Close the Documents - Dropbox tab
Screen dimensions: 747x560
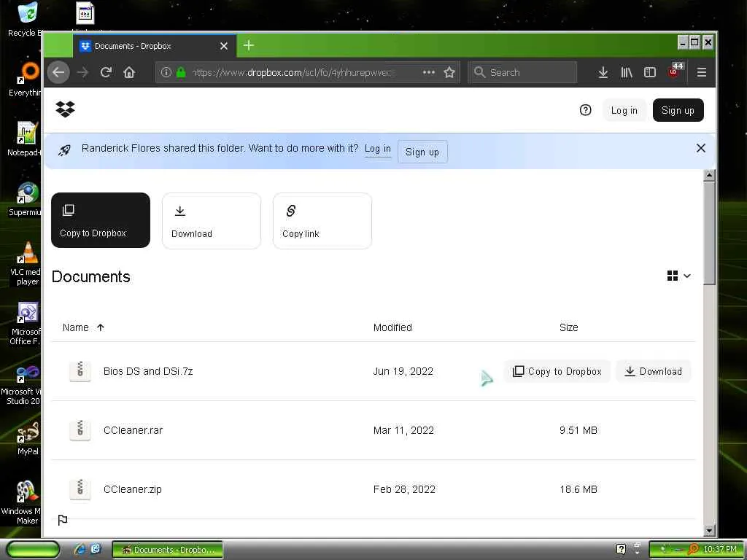[x=224, y=46]
